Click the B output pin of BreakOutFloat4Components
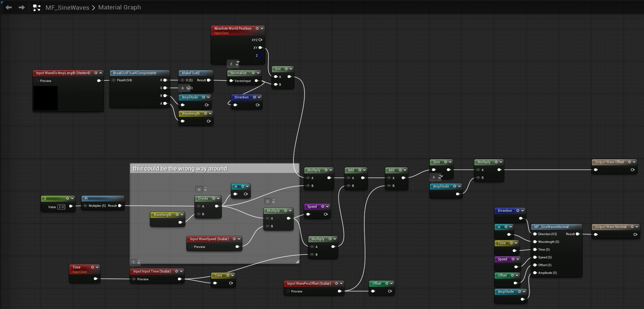Screen dimensions: 644x309 coord(165,96)
